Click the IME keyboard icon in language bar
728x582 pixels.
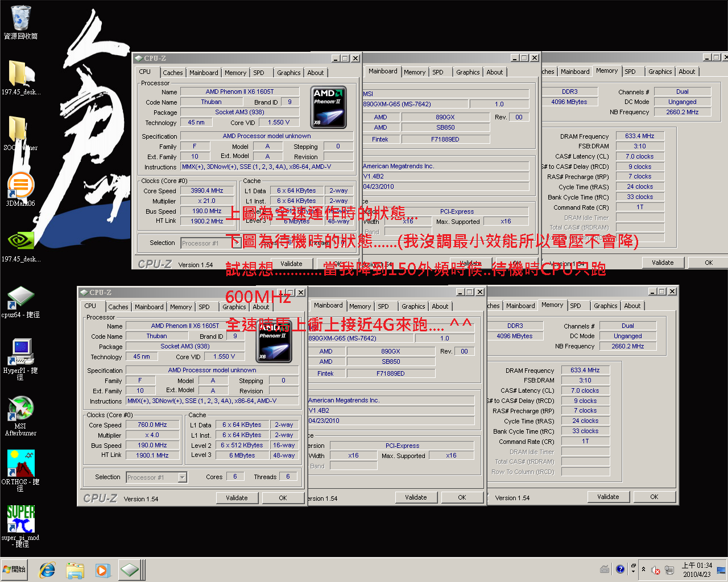[x=605, y=569]
